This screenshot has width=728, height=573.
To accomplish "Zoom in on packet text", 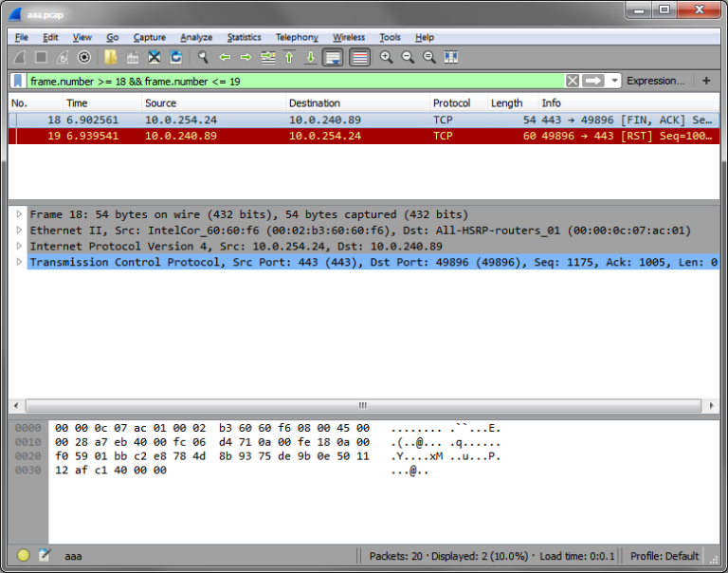I will [386, 57].
